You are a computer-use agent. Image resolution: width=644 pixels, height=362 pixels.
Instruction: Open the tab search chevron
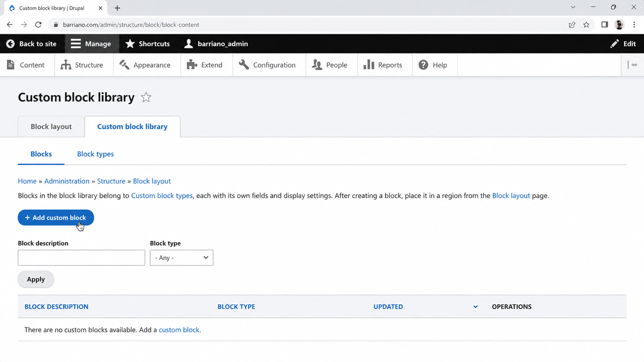tap(573, 7)
